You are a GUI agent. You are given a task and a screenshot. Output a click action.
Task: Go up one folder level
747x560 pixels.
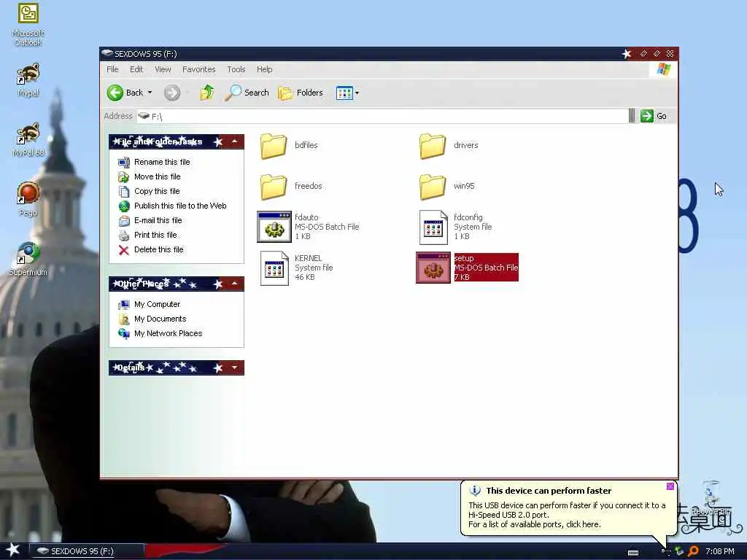pos(207,93)
